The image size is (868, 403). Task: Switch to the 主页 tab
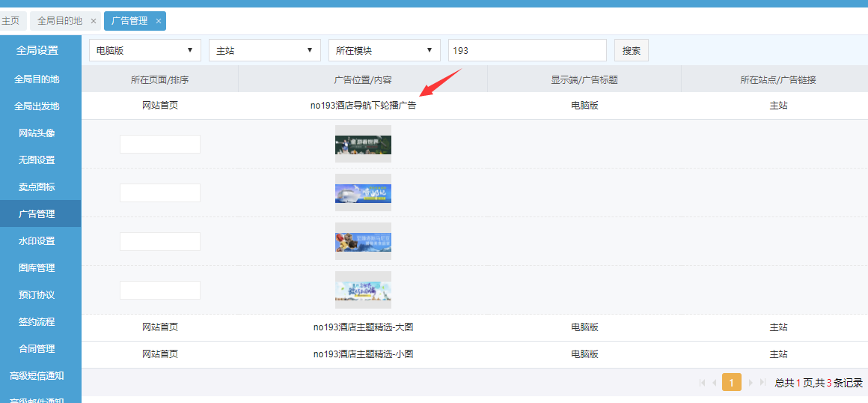coord(10,21)
